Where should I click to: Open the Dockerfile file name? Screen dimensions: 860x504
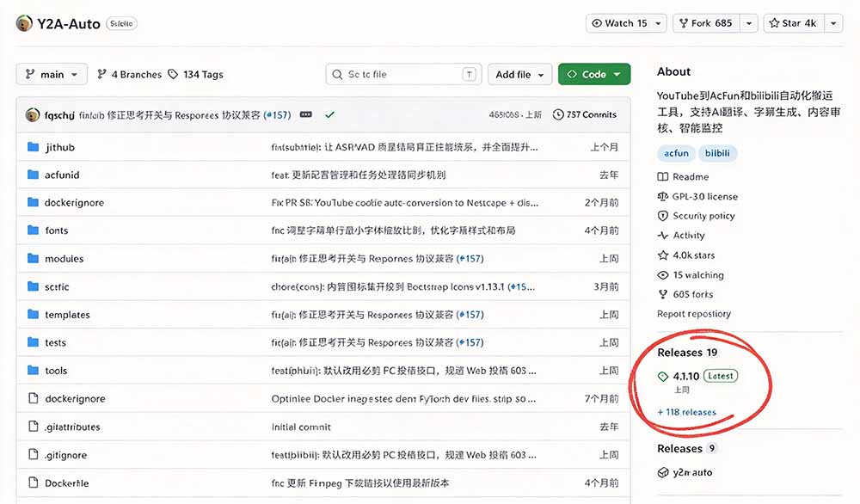pos(67,483)
